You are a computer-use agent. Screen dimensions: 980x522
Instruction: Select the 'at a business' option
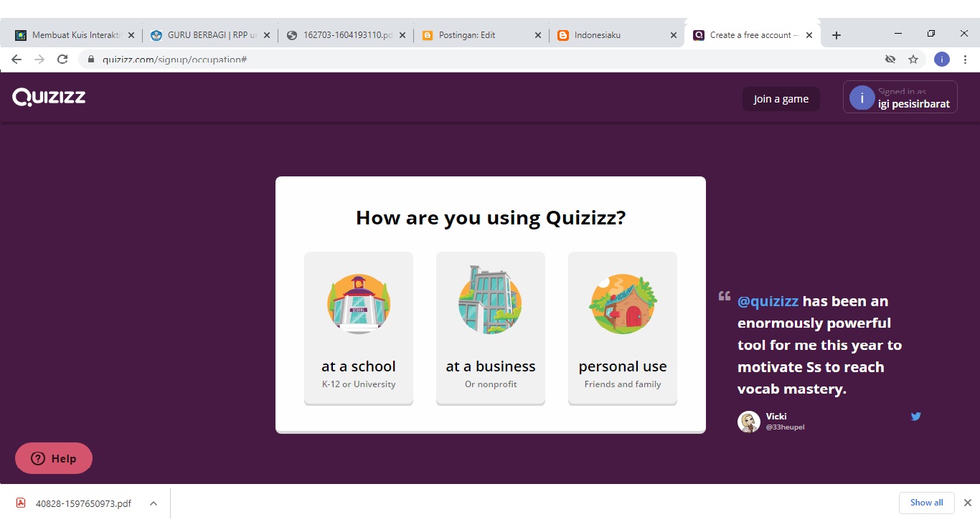tap(490, 328)
